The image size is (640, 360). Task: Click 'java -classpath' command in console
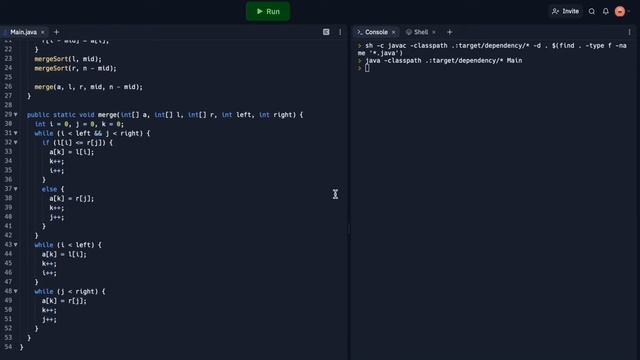pos(444,60)
